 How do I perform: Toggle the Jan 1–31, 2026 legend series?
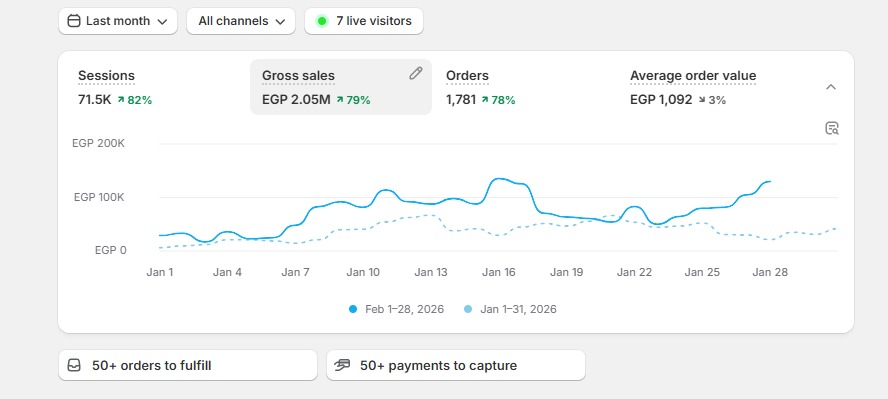click(510, 310)
